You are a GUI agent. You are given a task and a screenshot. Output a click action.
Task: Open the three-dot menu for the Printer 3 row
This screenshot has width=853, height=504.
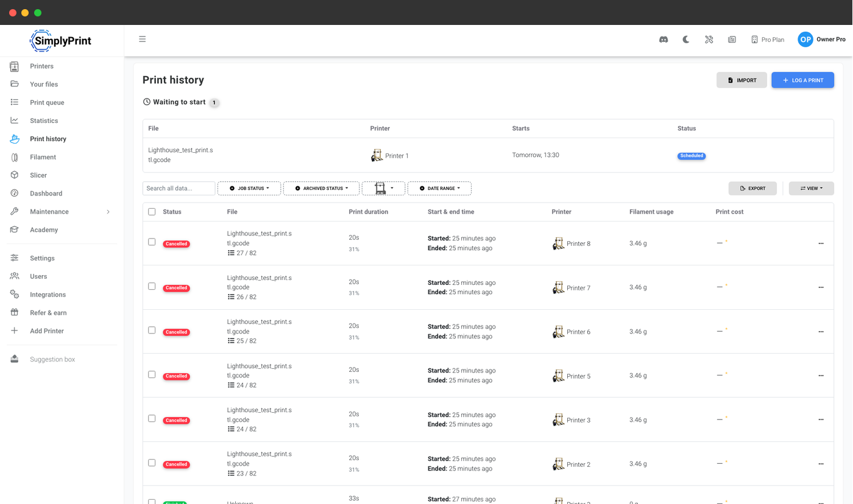coord(821,419)
